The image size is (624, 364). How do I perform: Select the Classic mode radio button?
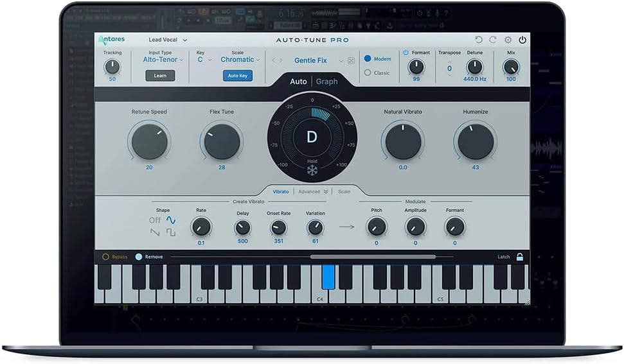tap(368, 73)
